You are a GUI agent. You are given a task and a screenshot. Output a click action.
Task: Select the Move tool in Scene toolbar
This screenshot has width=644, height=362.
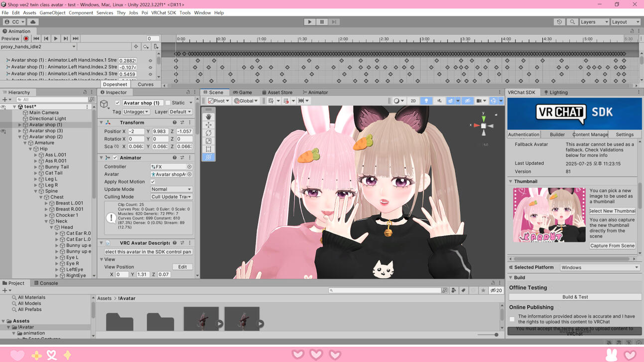point(208,124)
